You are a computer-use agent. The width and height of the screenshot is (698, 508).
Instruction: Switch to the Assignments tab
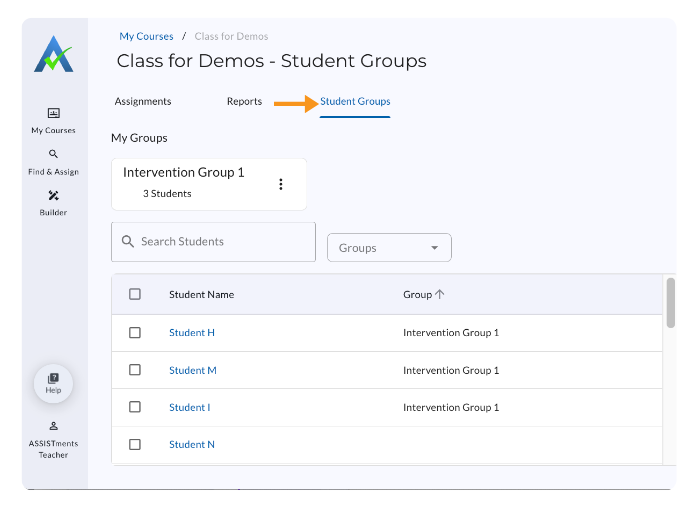click(143, 101)
